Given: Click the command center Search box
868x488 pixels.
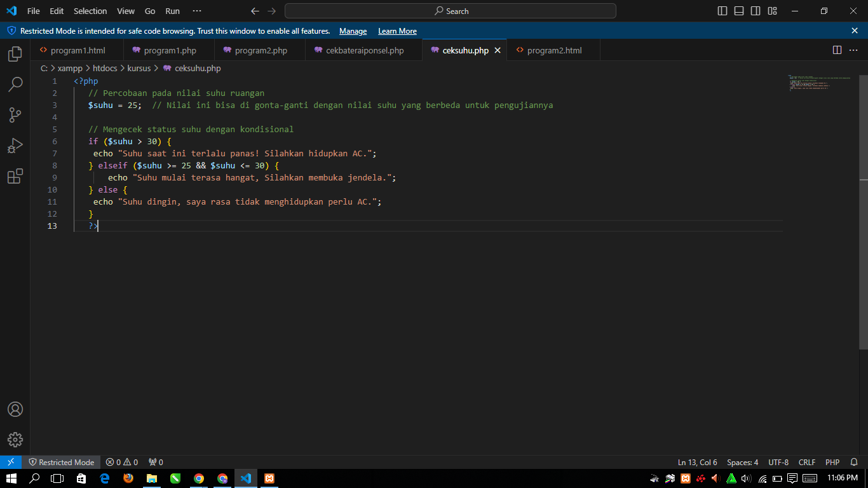Looking at the screenshot, I should 451,11.
